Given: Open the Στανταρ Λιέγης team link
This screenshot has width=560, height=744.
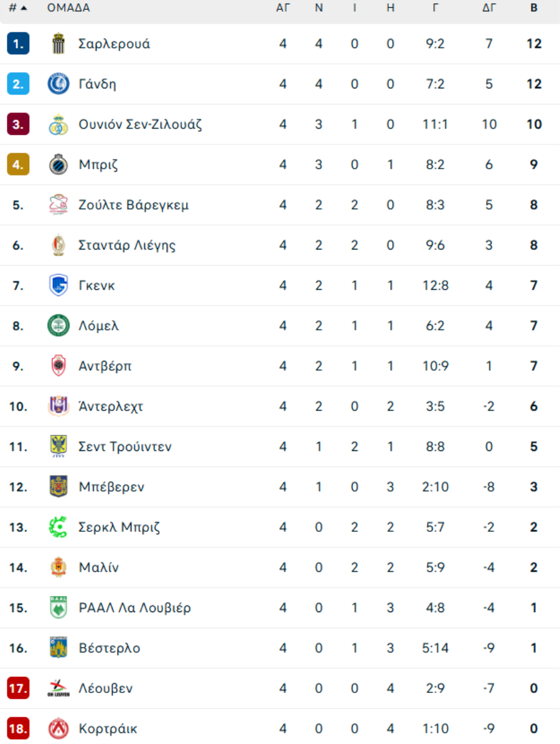Looking at the screenshot, I should (x=127, y=245).
